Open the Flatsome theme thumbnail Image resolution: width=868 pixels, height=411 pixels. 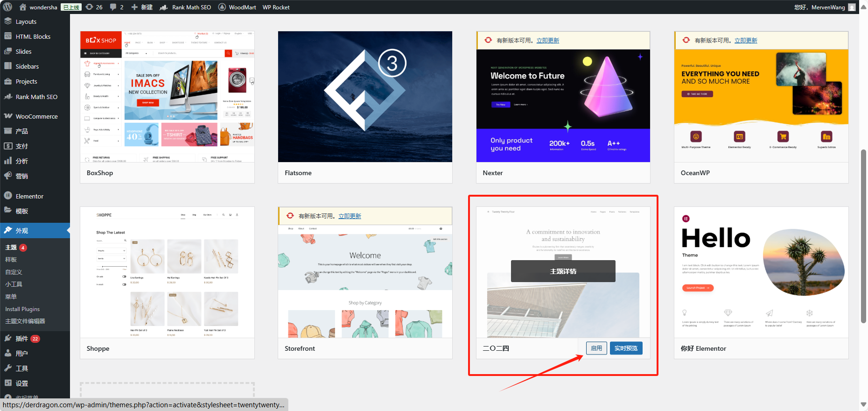click(365, 97)
